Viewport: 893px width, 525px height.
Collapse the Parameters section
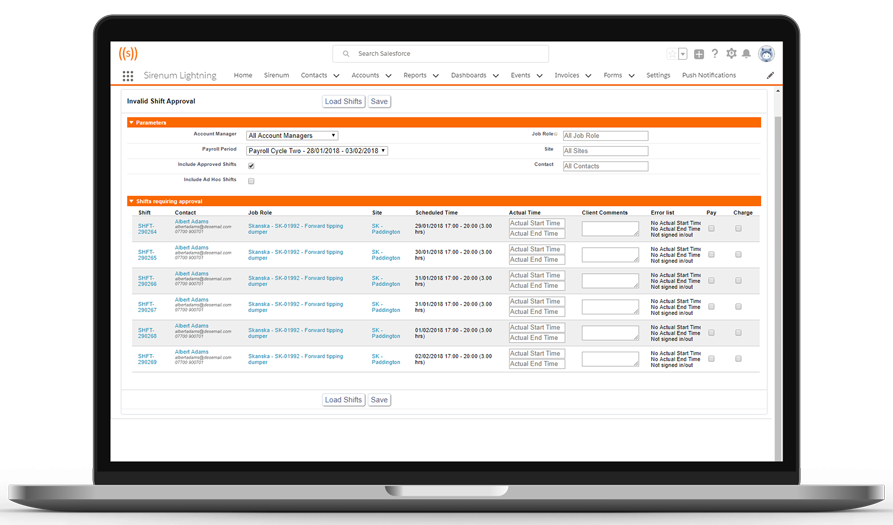pyautogui.click(x=131, y=123)
